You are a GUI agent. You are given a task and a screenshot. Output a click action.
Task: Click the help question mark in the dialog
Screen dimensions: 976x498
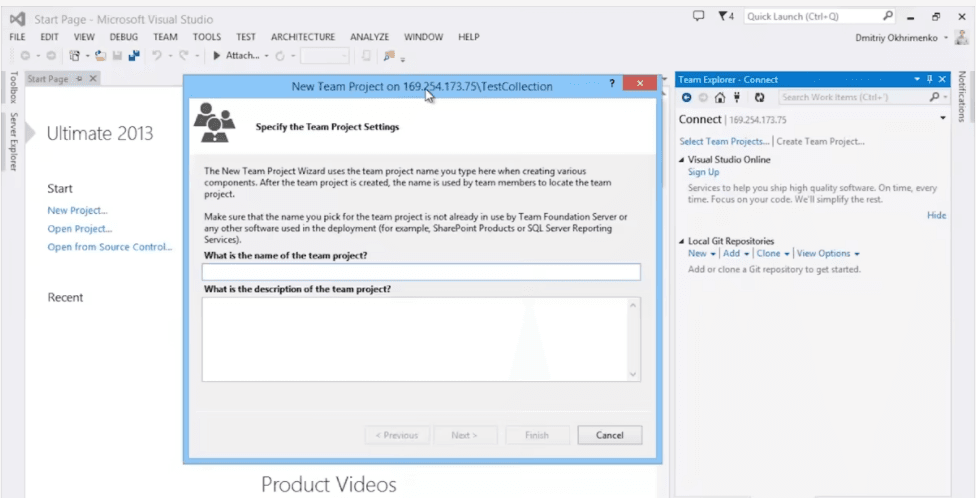[x=612, y=83]
